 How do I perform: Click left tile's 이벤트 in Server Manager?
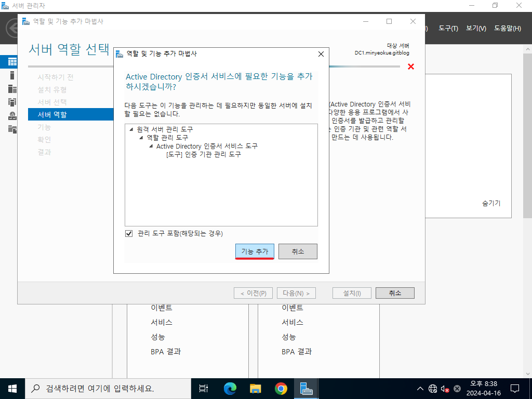pyautogui.click(x=162, y=308)
